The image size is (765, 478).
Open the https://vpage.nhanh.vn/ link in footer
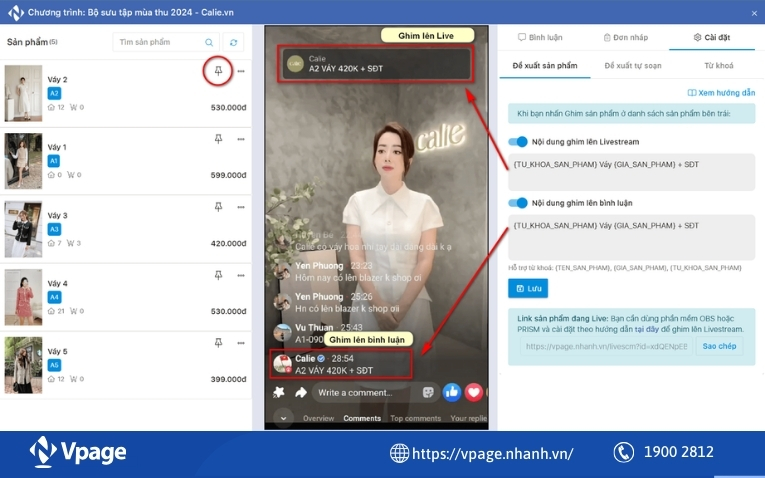(492, 454)
